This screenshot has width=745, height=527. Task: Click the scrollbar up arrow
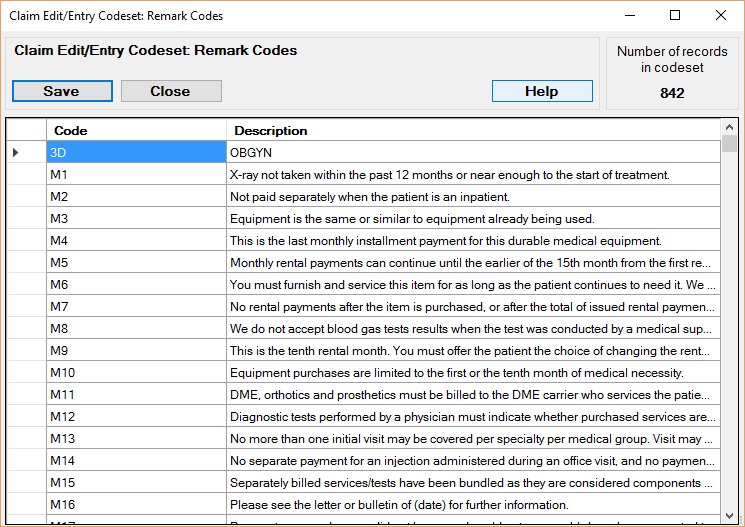pyautogui.click(x=729, y=129)
